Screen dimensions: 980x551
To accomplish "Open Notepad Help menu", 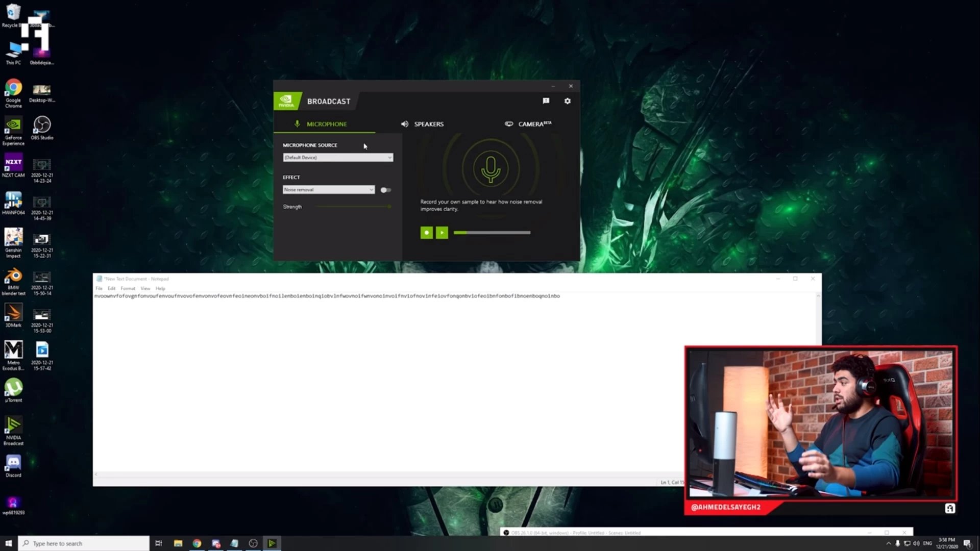I will point(160,288).
